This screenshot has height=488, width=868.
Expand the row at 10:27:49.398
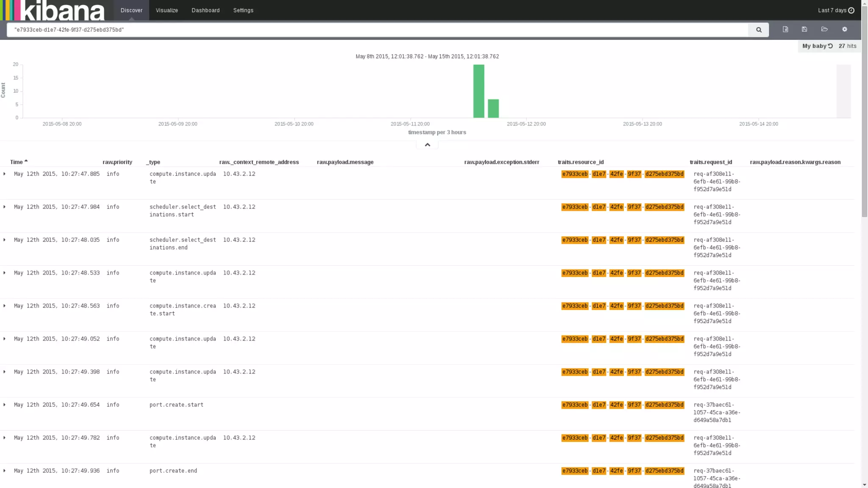[x=5, y=372]
